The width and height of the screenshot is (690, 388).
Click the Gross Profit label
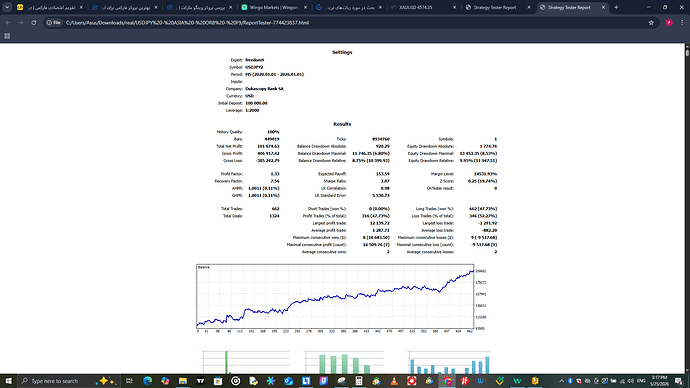point(232,154)
